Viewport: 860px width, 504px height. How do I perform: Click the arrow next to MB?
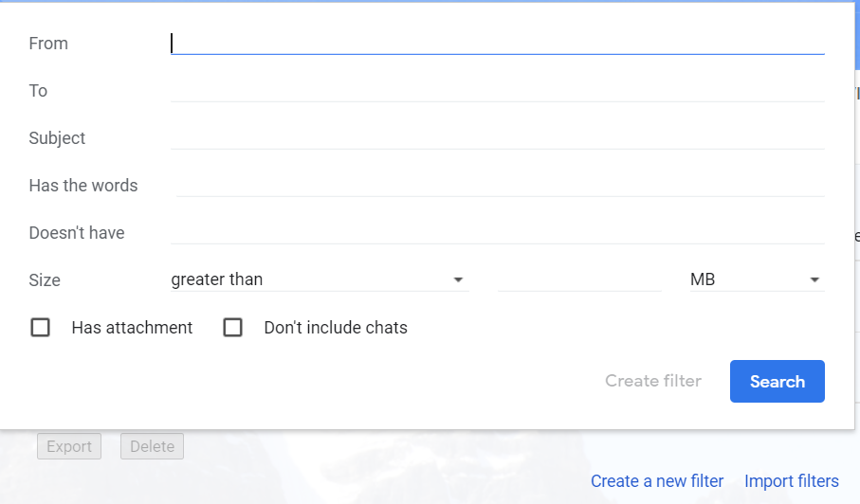coord(814,279)
